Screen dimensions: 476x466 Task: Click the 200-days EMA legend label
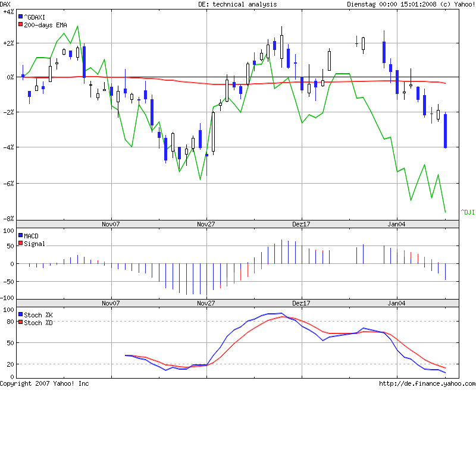coord(46,25)
